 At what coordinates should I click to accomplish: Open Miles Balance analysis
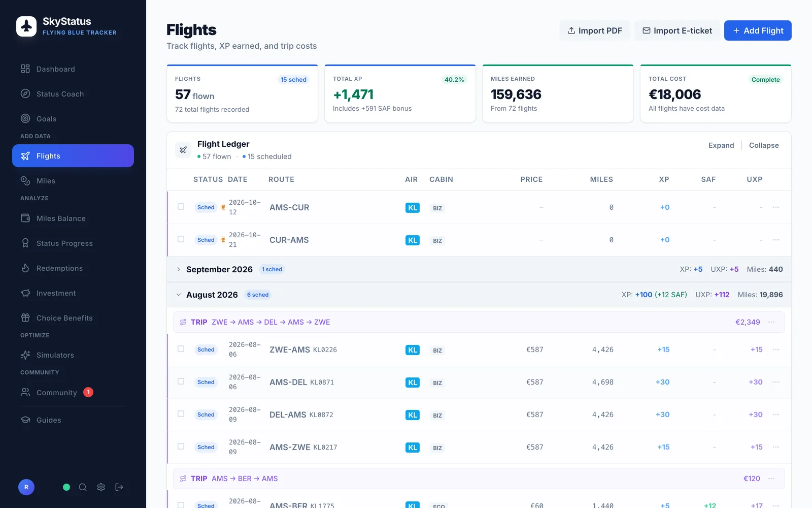click(73, 218)
